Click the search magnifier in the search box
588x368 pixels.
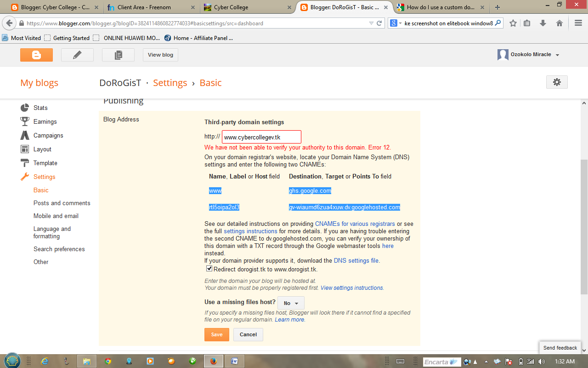498,23
